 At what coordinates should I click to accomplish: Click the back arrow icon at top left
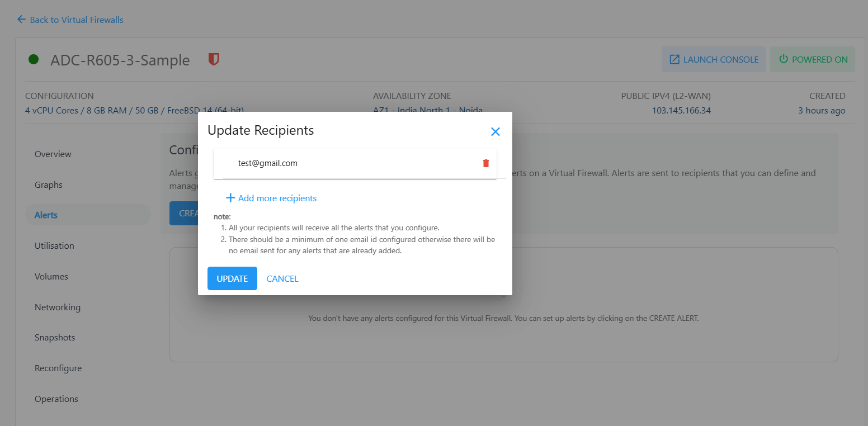(21, 19)
